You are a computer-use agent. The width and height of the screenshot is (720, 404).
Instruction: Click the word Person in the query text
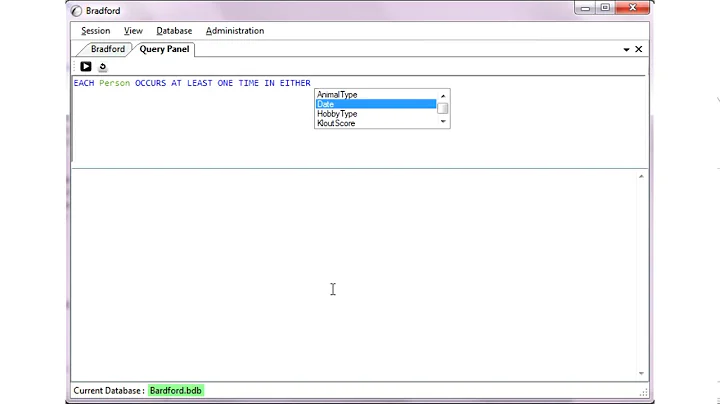[115, 83]
